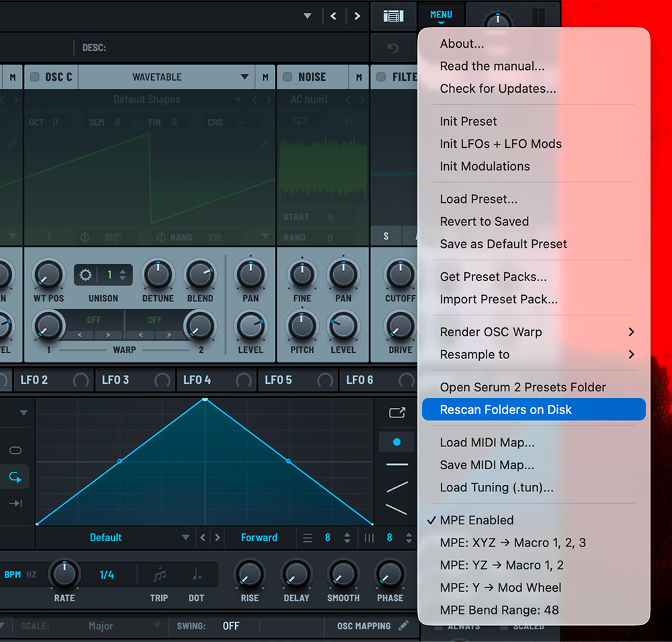Click the LFO peak node point
Screen dimensions: 672x642
tap(205, 399)
